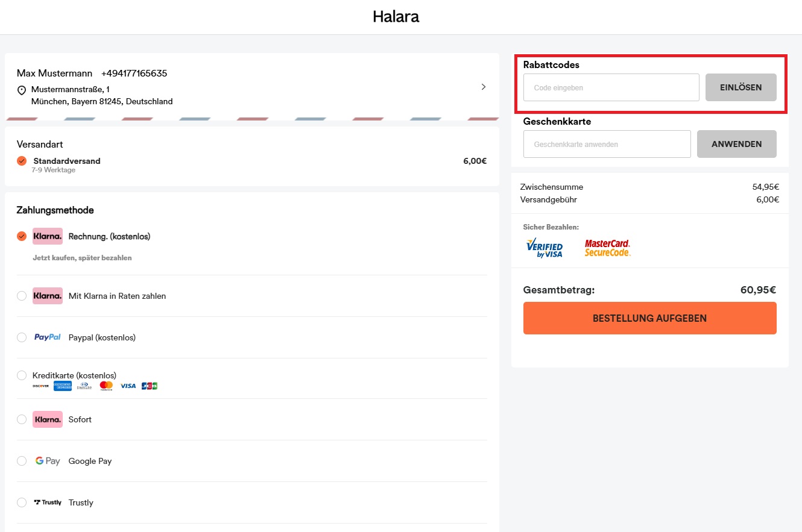The height and width of the screenshot is (532, 802).
Task: Click the EINLÖSEN button
Action: click(741, 87)
